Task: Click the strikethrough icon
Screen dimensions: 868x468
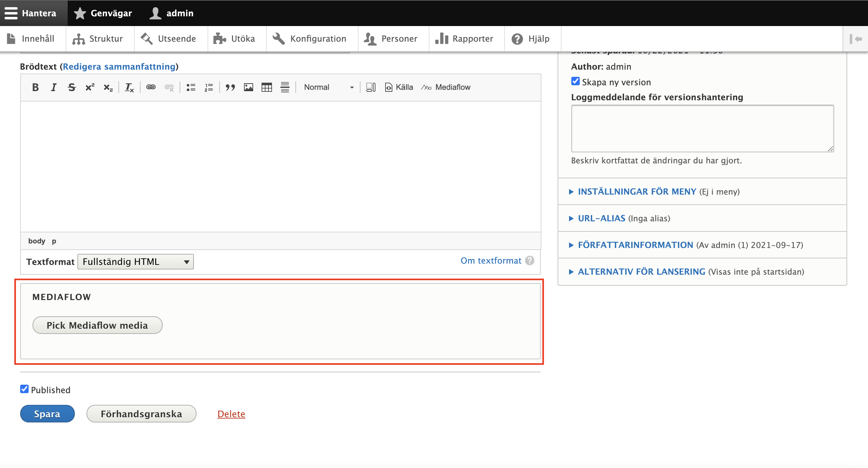Action: click(72, 87)
